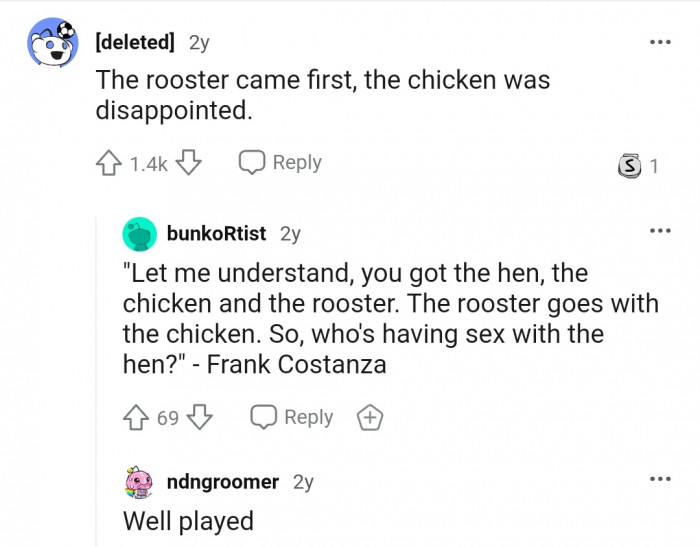Click bunkoRtist's teal avatar icon
Screen dimensions: 700x547
tap(140, 234)
